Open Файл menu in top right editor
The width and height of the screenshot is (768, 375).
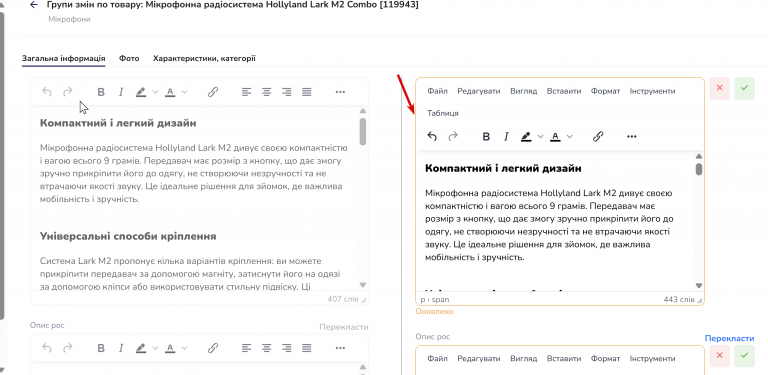(x=437, y=91)
